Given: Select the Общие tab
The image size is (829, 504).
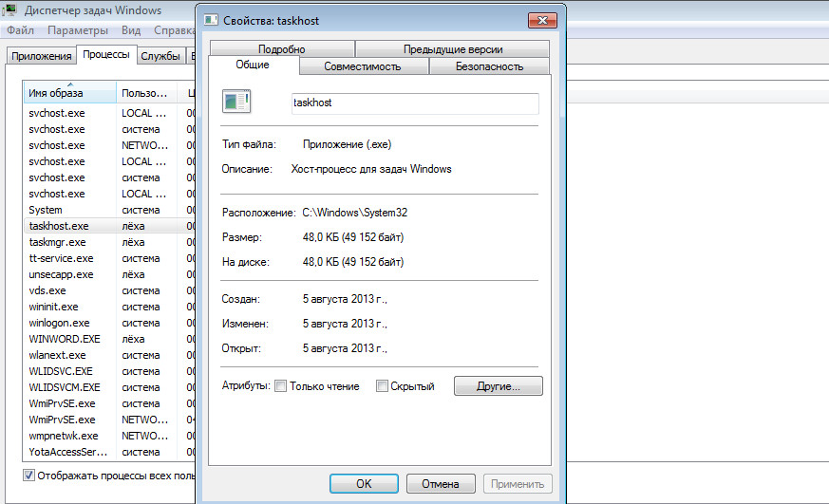Looking at the screenshot, I should click(x=253, y=65).
